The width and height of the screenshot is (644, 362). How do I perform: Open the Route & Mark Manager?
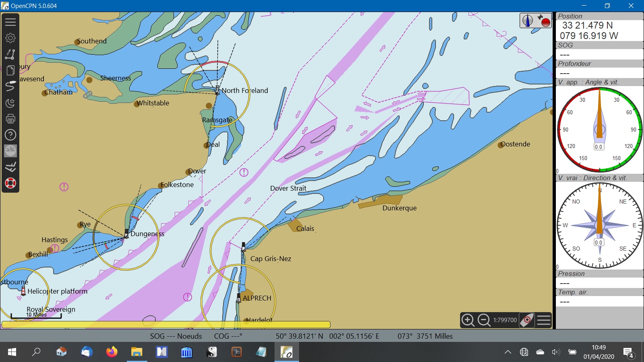point(10,70)
